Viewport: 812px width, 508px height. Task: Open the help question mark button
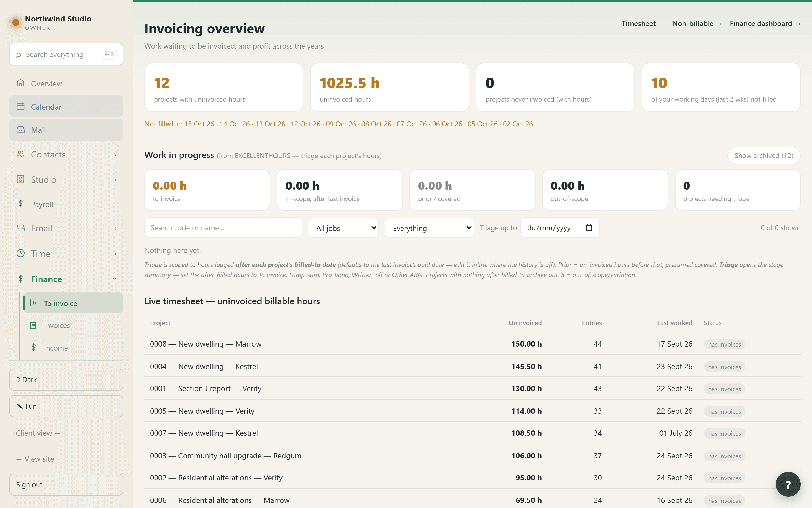[x=788, y=485]
